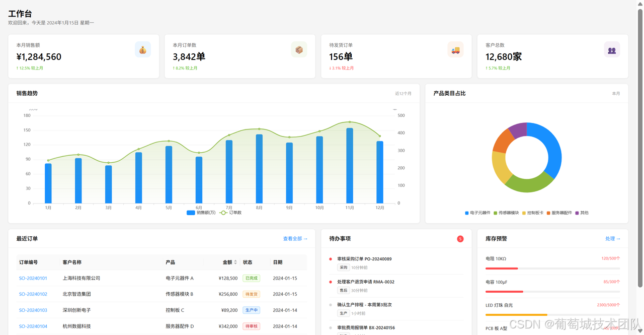
Task: Click the 售后 tag under second todo
Action: 344,291
